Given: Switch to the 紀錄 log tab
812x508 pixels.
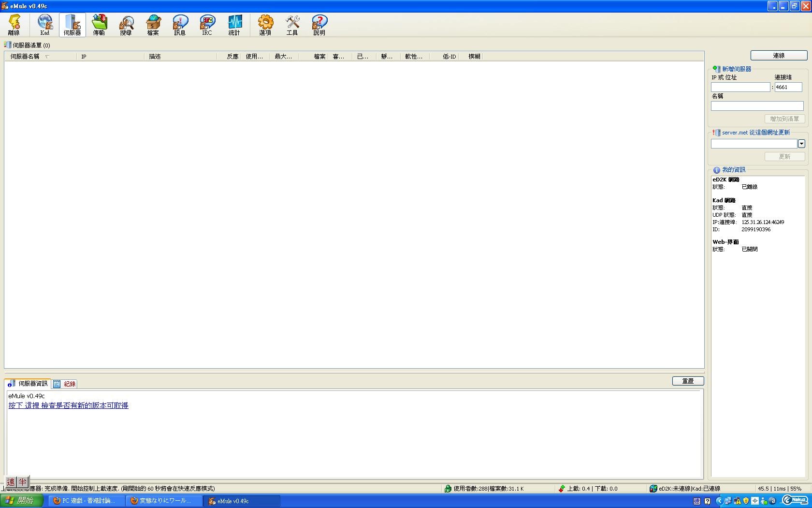Looking at the screenshot, I should pos(64,384).
